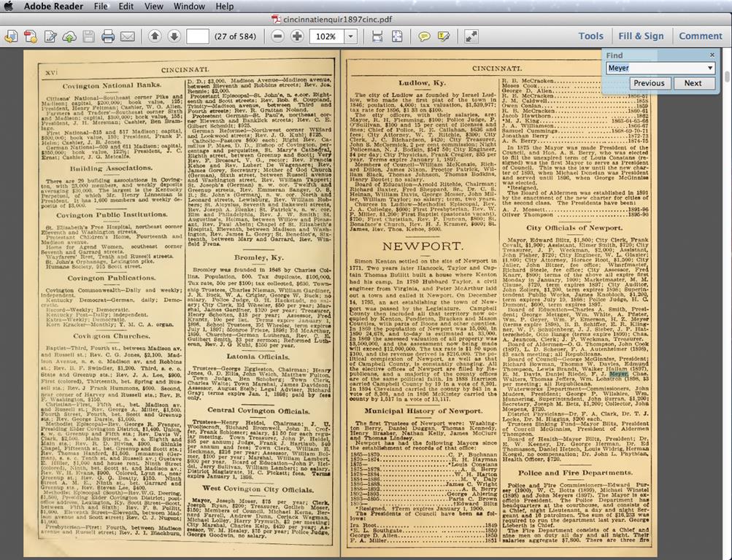Click the Next find result button
This screenshot has height=560, width=732.
pos(693,83)
